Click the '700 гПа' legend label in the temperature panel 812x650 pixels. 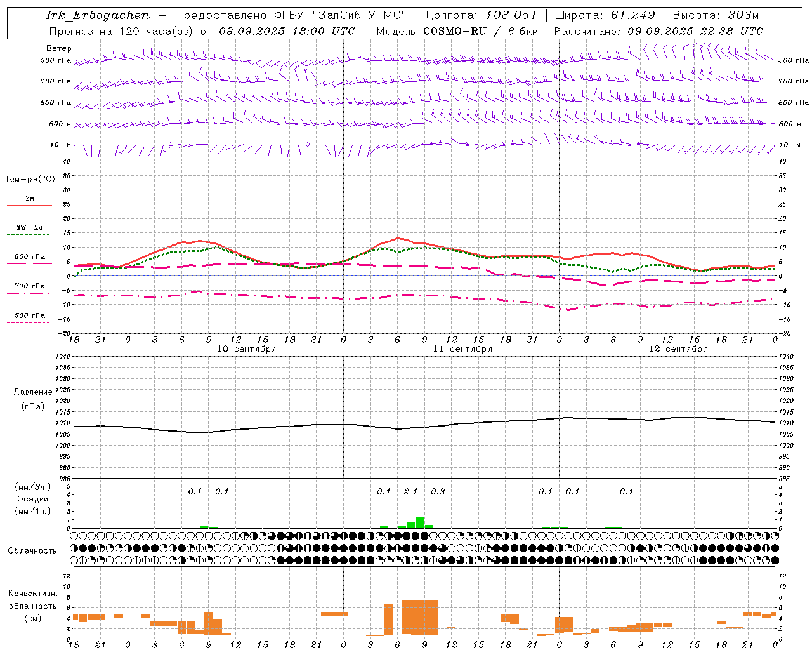(30, 286)
